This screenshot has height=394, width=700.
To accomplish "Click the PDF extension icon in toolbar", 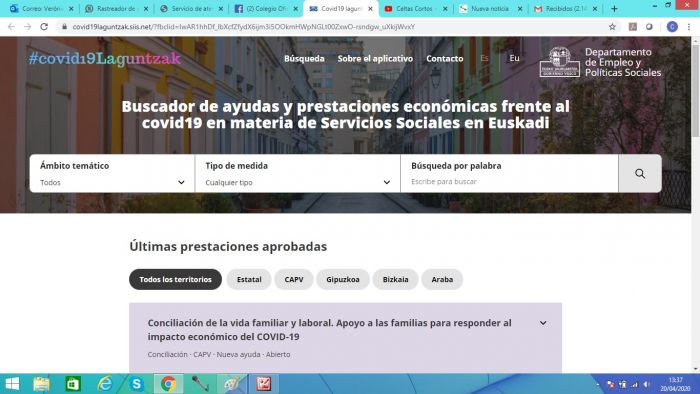I will pyautogui.click(x=633, y=27).
